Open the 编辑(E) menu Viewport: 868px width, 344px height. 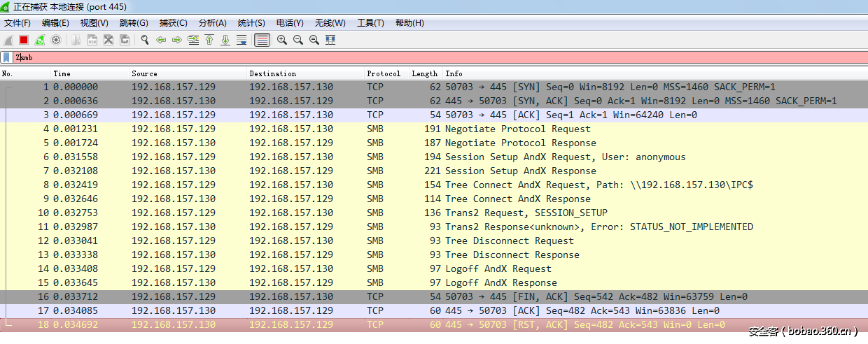click(x=55, y=23)
